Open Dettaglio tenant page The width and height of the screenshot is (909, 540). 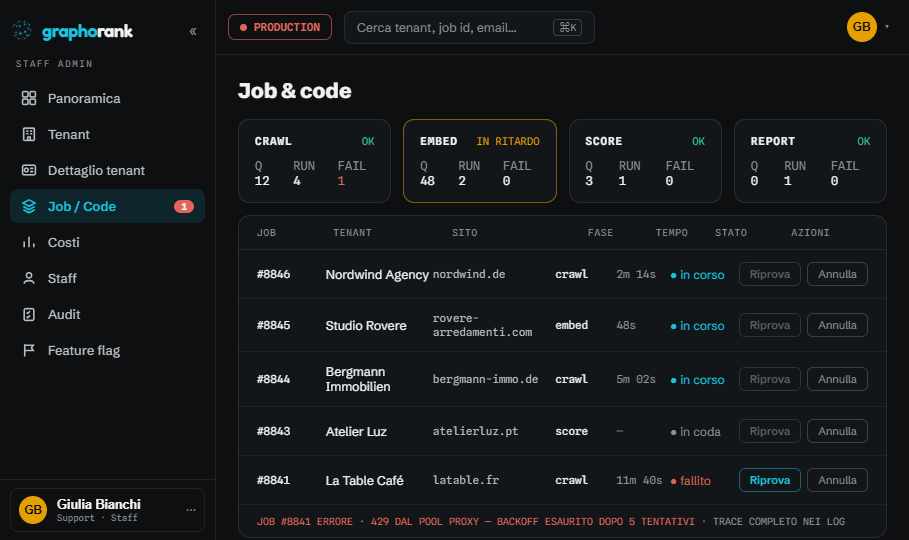coord(107,171)
